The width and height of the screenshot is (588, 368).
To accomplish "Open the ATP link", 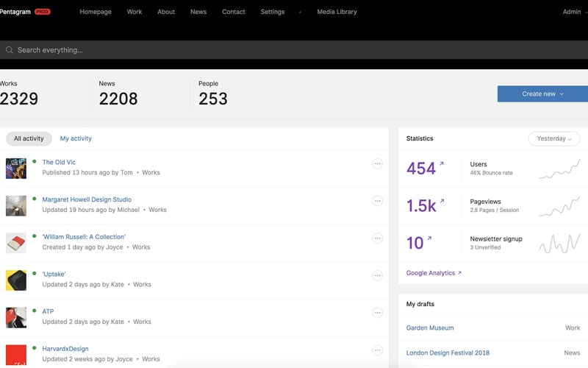I will pos(48,311).
